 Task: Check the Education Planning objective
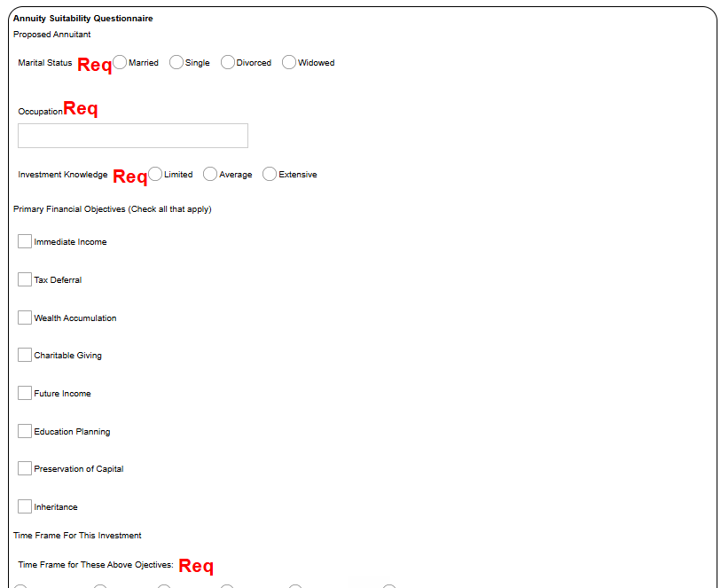(x=25, y=431)
